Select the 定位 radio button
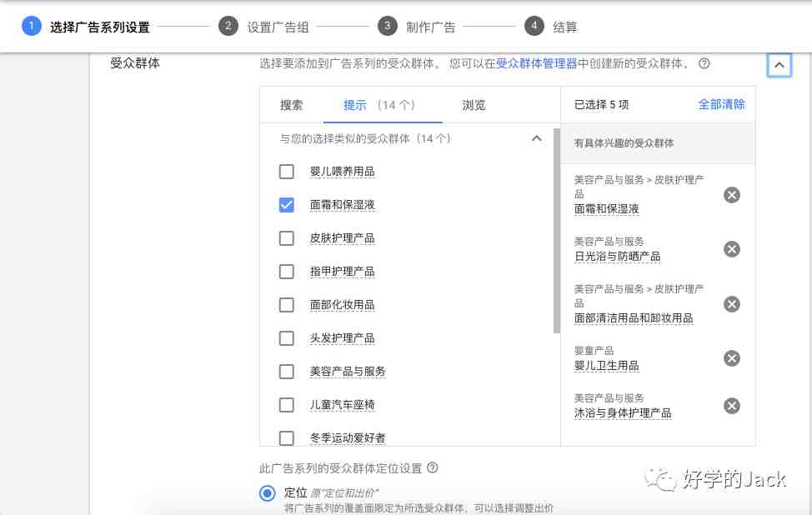The image size is (812, 515). click(x=267, y=493)
